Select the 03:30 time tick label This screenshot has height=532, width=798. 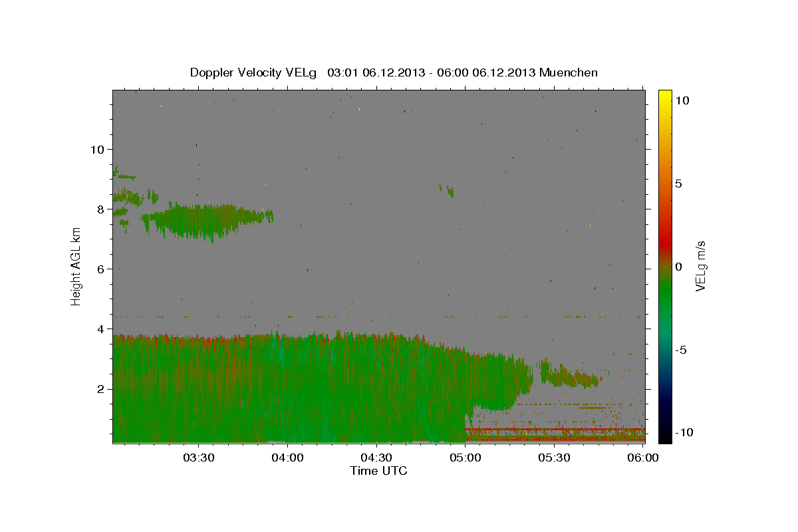coord(198,458)
